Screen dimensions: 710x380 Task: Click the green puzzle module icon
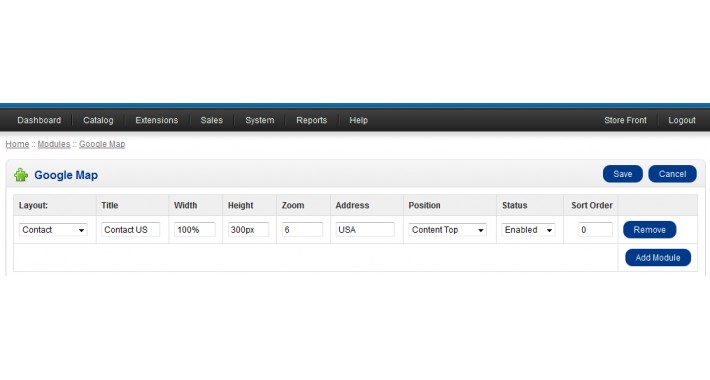pyautogui.click(x=21, y=175)
